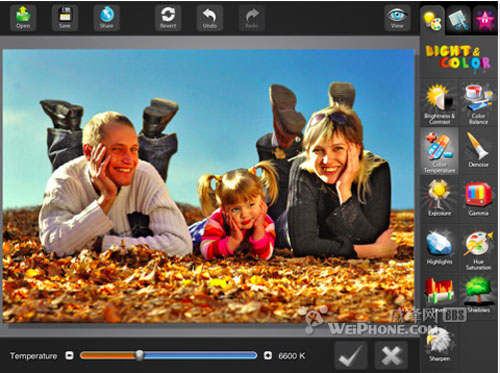Open the crop and scissors tab
500x373 pixels.
pos(459,20)
